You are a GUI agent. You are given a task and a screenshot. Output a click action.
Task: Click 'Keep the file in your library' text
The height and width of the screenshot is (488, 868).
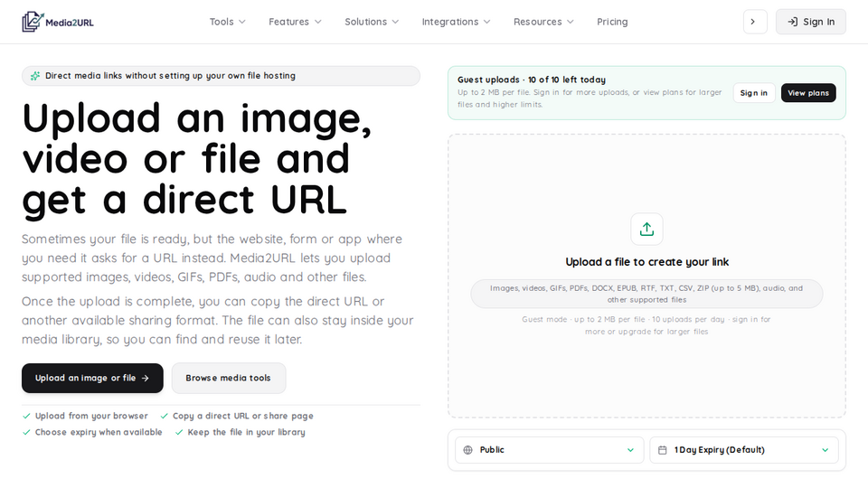[x=246, y=432]
